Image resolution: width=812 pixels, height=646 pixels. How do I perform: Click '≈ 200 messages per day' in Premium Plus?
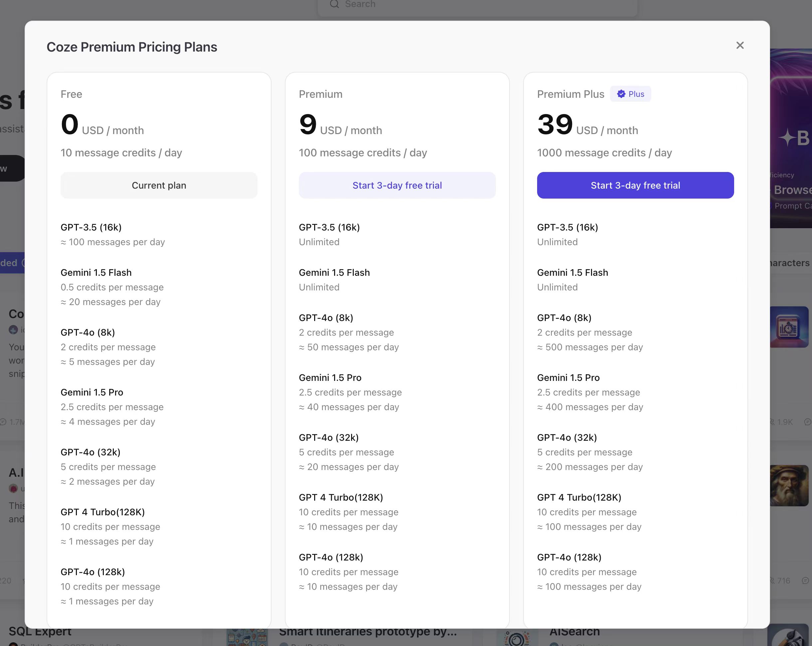click(x=590, y=467)
